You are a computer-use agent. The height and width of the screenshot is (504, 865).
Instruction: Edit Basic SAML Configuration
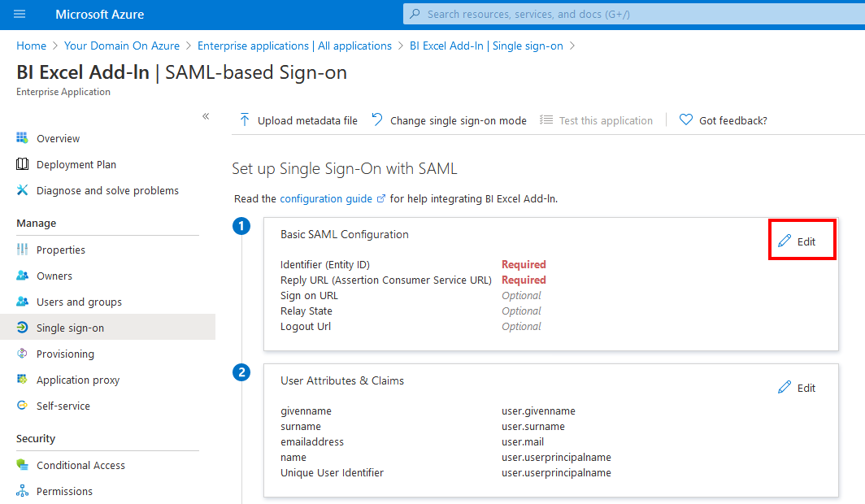[x=797, y=241]
